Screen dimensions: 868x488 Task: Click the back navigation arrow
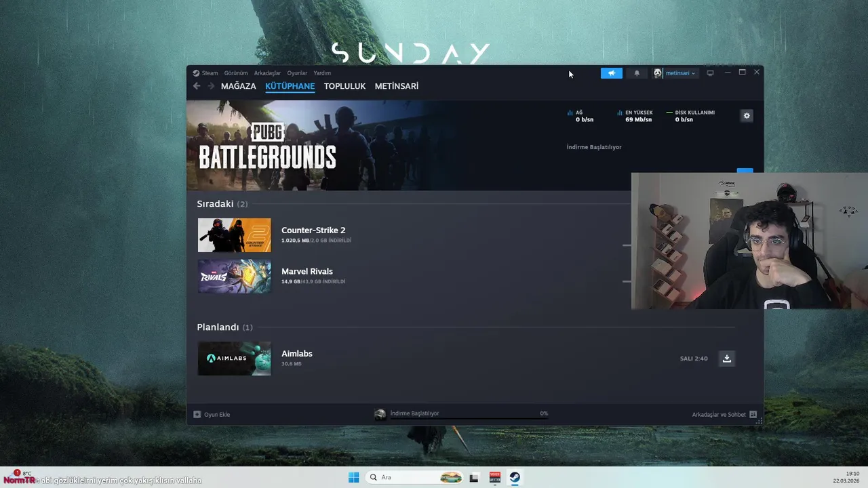(197, 86)
